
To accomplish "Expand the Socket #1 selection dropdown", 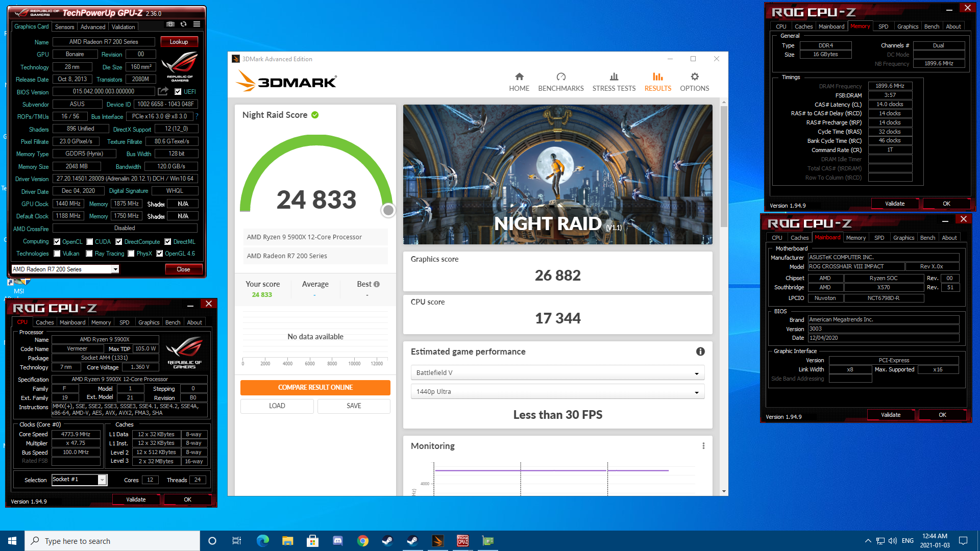I will tap(102, 480).
